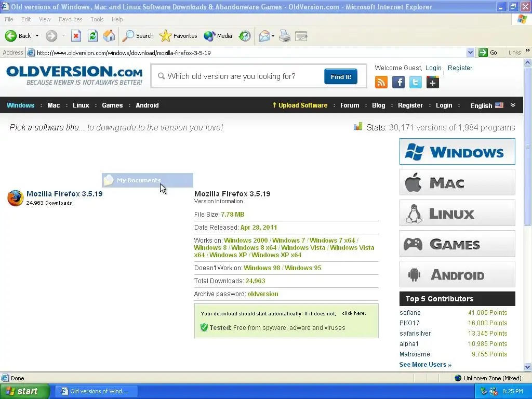The width and height of the screenshot is (532, 399).
Task: Click the Windows Start button
Action: coord(25,391)
